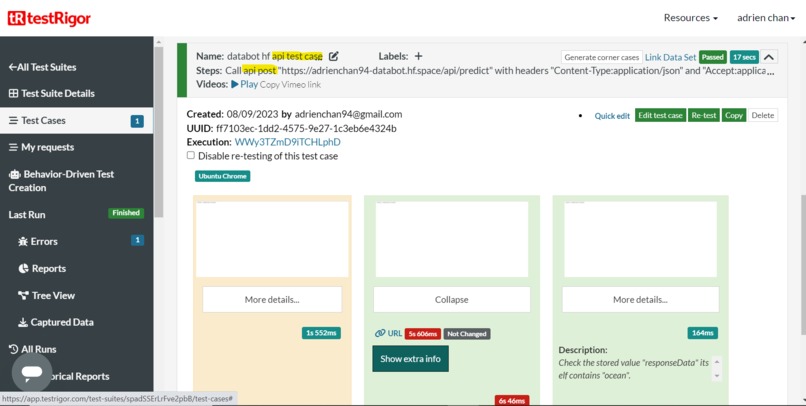Click the 5s 606ms duration badge

[x=423, y=334]
